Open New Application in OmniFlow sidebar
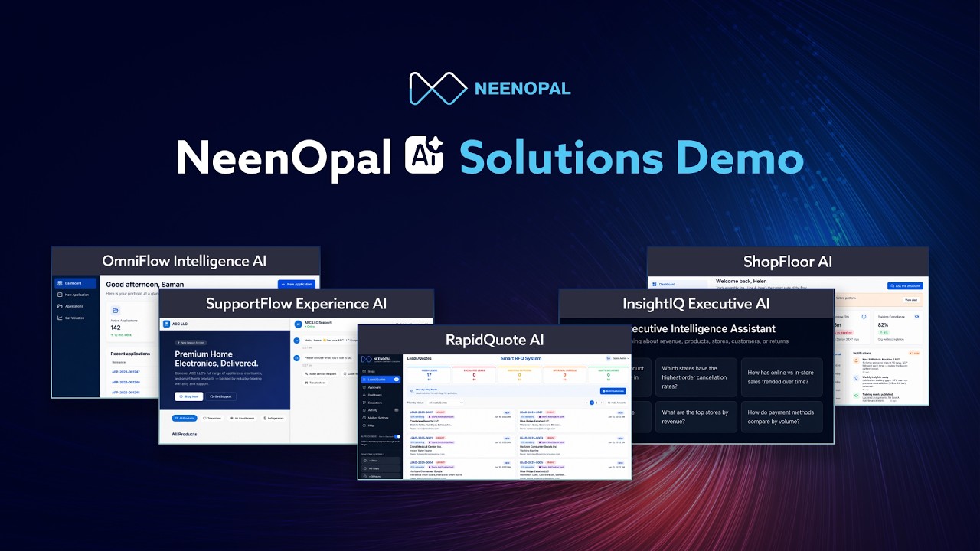The height and width of the screenshot is (551, 980). tap(75, 295)
